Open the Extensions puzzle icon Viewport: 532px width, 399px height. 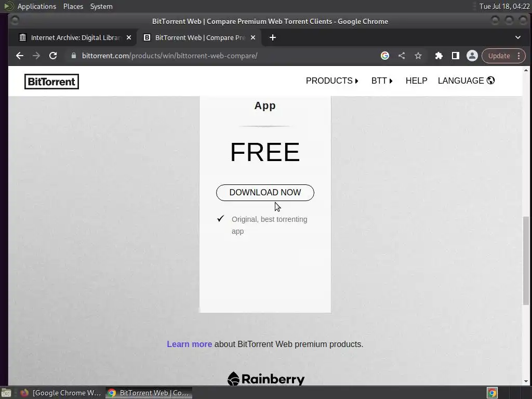(438, 56)
